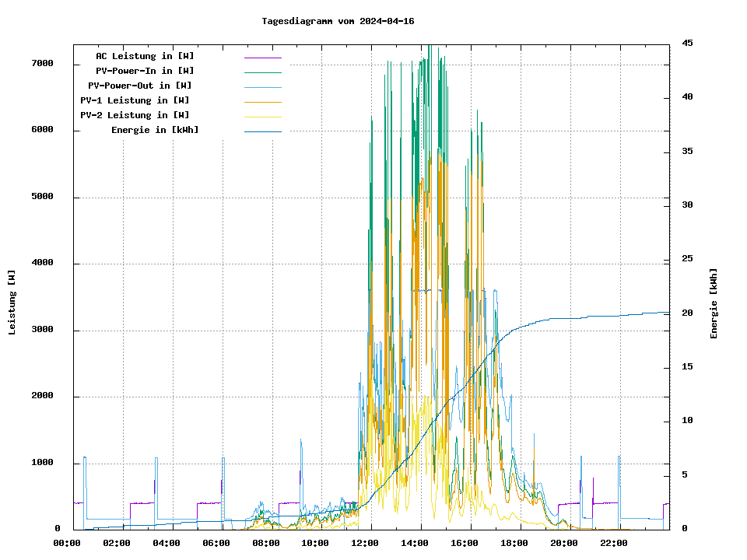
Task: Click the 'PV-Power-In in [W]' legend entry
Action: point(145,71)
